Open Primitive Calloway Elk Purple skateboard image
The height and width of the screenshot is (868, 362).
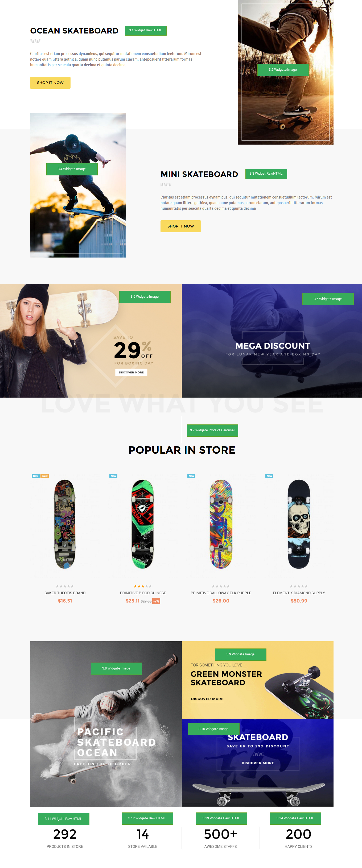(x=221, y=524)
